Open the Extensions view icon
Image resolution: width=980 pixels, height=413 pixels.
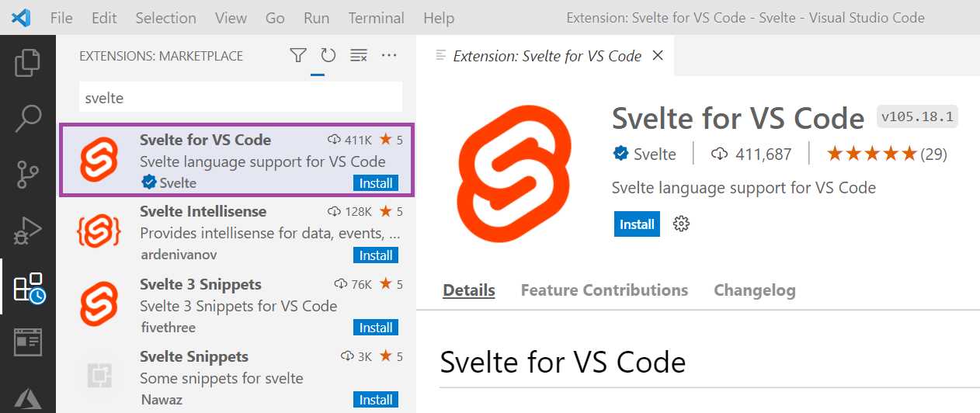coord(30,287)
